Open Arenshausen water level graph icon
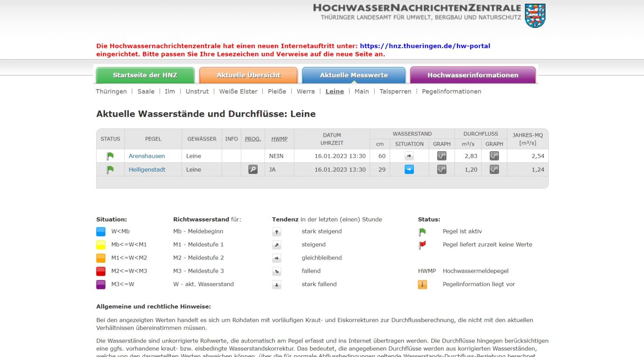The height and width of the screenshot is (357, 644). (x=442, y=156)
